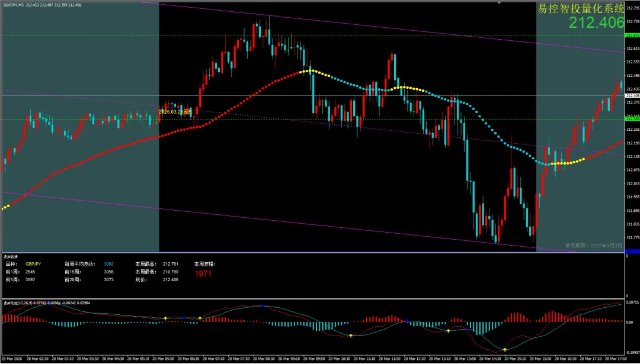
Task: Click the '20 Mar 14:30' time axis label
Action: 489,359
